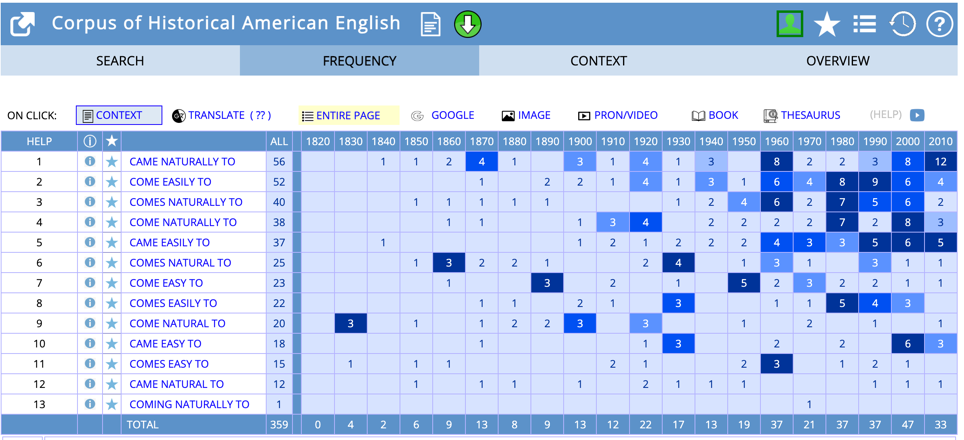Select ENTIRE PAGE on-click option

[x=349, y=115]
